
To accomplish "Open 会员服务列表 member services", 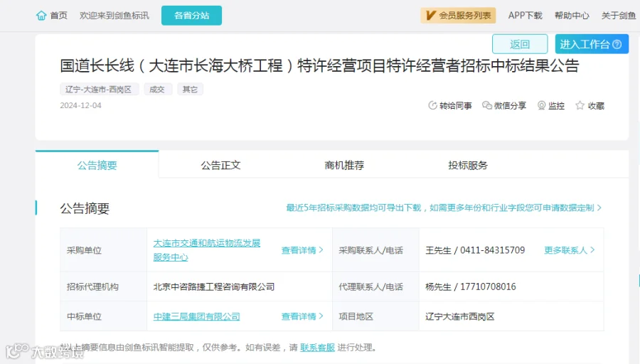I will (458, 16).
